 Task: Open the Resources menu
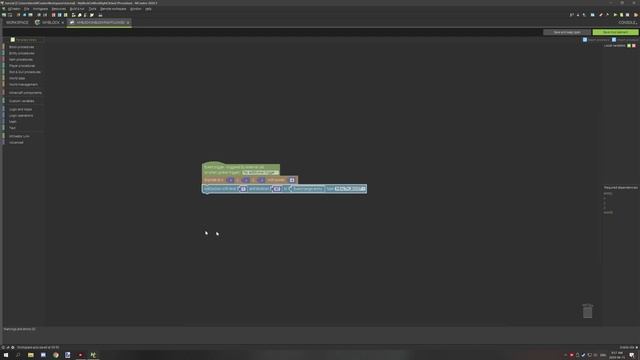59,9
